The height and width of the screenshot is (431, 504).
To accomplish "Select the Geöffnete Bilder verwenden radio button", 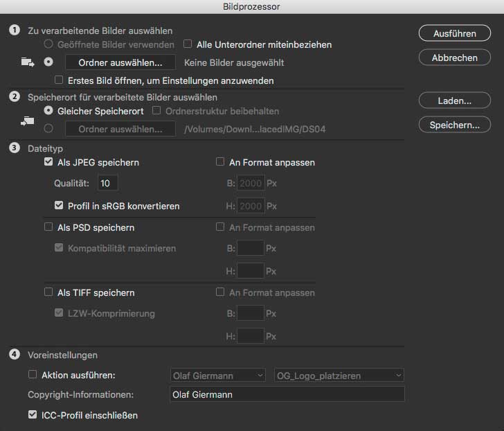I will (x=48, y=44).
